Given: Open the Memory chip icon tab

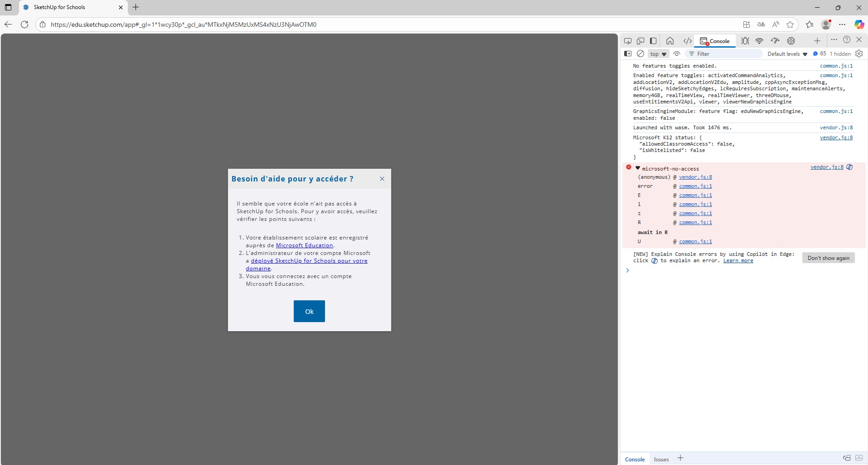Looking at the screenshot, I should 791,41.
